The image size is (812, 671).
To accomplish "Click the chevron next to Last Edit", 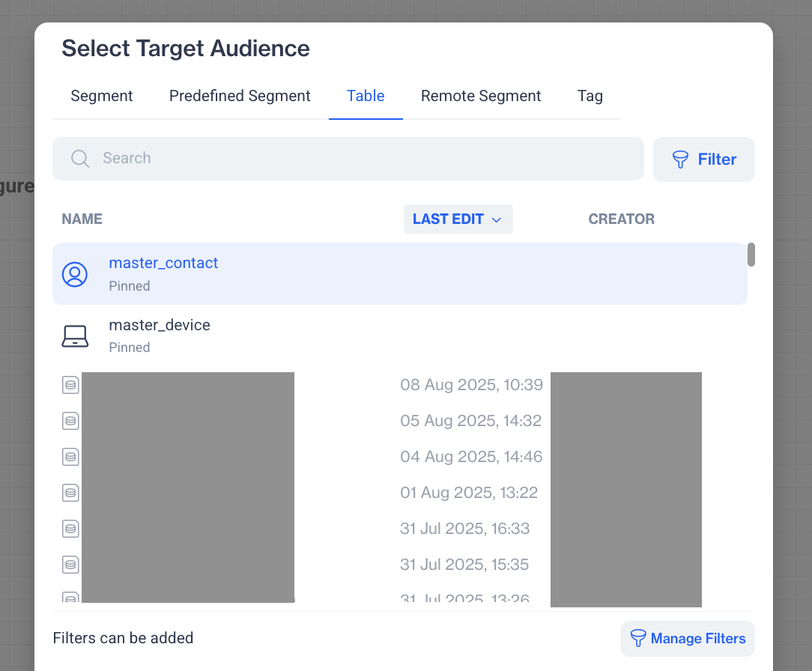I will point(496,220).
